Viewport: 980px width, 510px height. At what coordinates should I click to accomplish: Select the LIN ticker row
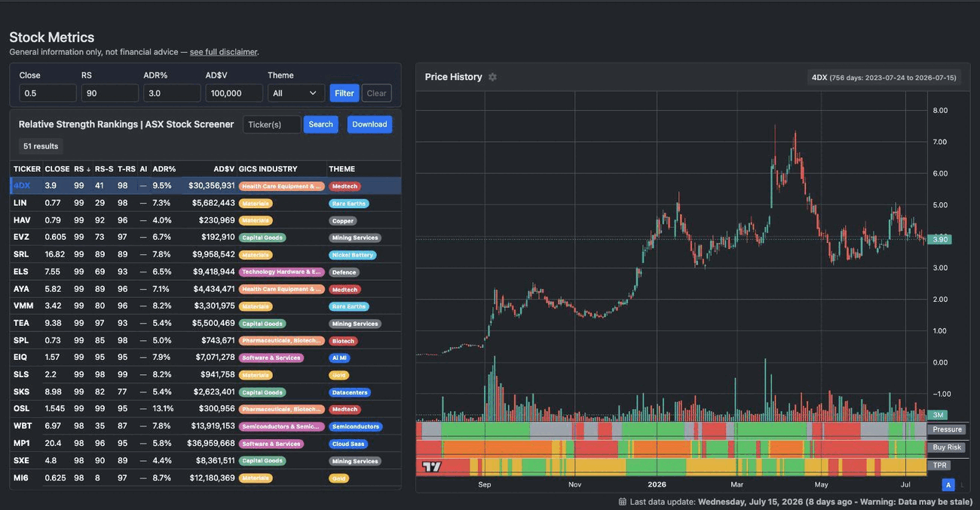(205, 203)
